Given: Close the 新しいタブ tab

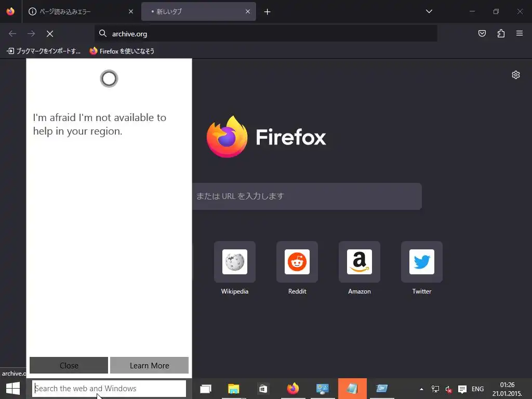Looking at the screenshot, I should [248, 11].
